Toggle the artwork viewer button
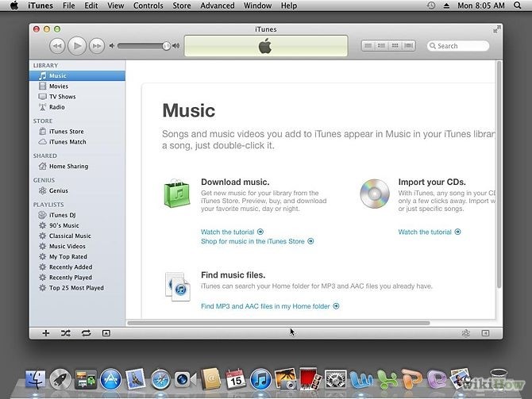This screenshot has width=532, height=399. click(106, 333)
